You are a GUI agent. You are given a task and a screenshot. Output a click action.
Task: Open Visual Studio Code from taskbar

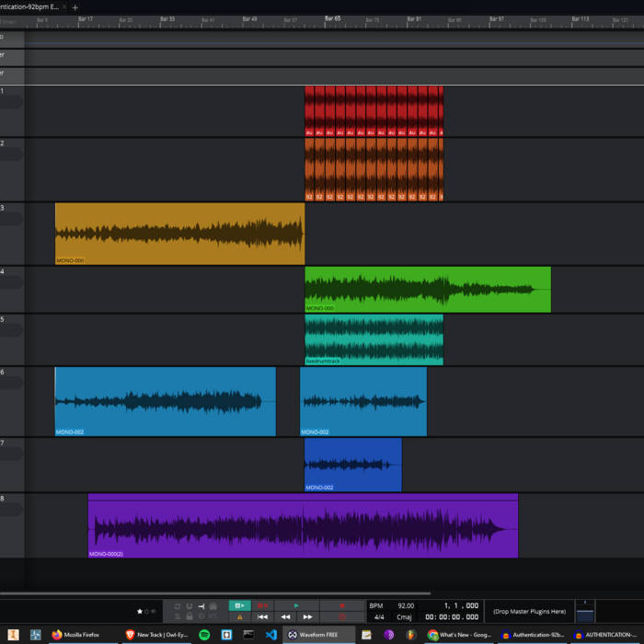click(x=271, y=635)
